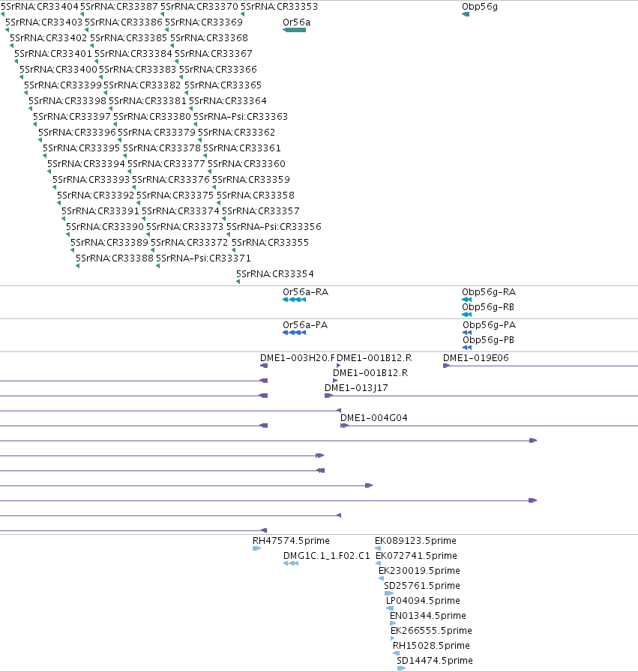Open the 5SrRNA:CR33395 label
638x672 pixels.
(x=82, y=148)
